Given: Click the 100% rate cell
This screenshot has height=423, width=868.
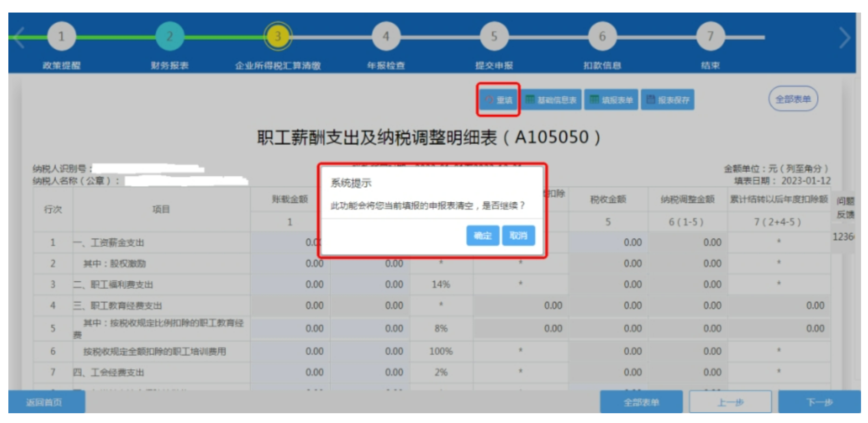Looking at the screenshot, I should tap(441, 351).
